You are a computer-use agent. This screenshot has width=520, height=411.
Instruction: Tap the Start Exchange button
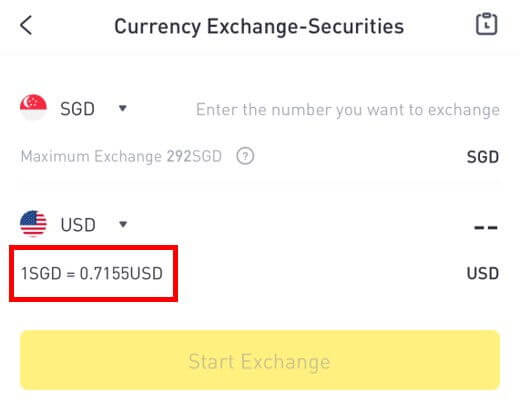click(260, 360)
